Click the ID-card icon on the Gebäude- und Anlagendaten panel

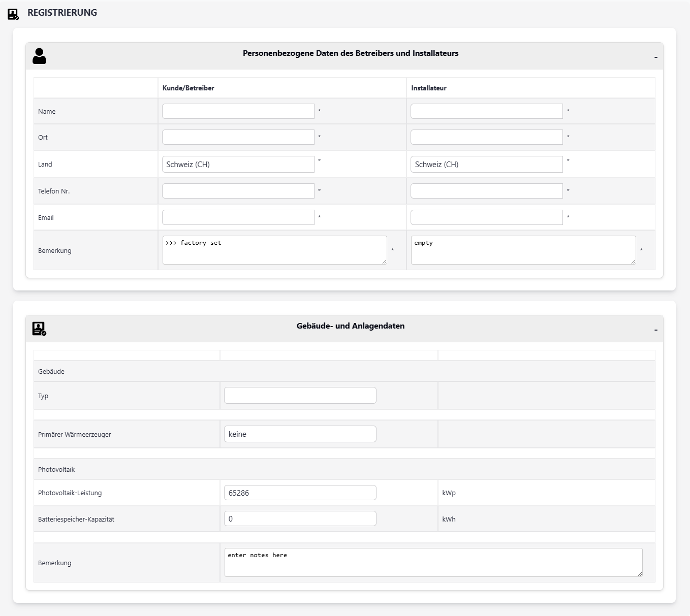point(39,329)
